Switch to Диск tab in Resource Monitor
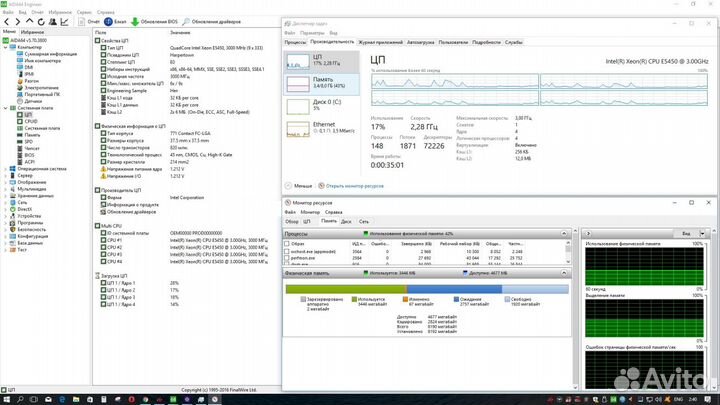Screen dimensions: 720x405 click(346, 221)
